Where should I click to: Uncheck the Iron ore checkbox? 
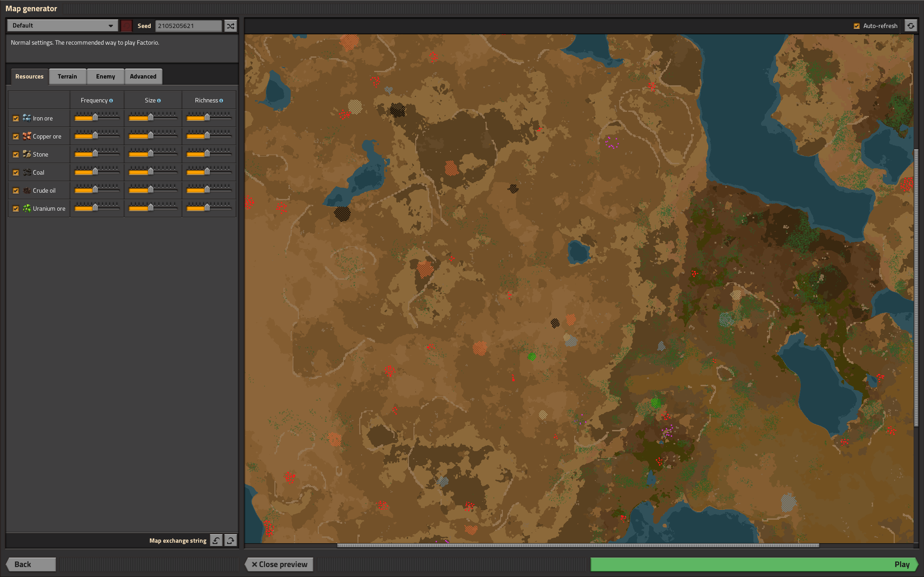click(x=16, y=119)
